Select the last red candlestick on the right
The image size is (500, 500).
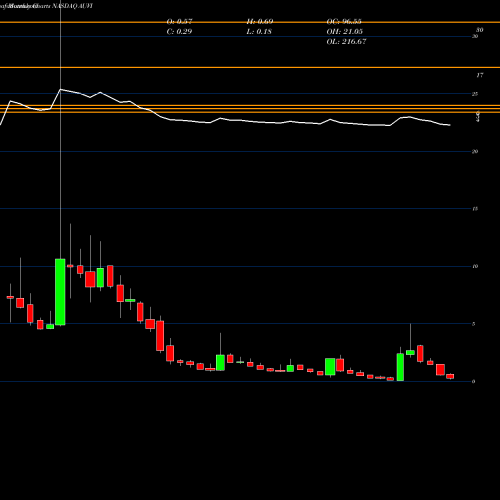click(x=450, y=376)
